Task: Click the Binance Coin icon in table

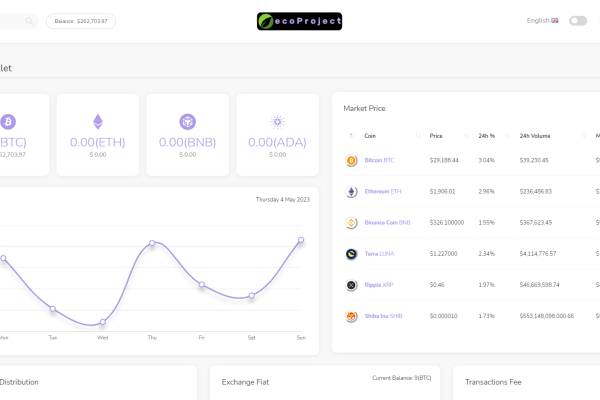Action: coord(351,222)
